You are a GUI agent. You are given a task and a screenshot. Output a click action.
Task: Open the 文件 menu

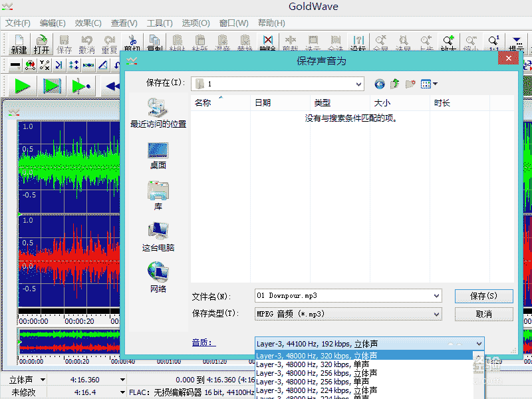tap(17, 23)
